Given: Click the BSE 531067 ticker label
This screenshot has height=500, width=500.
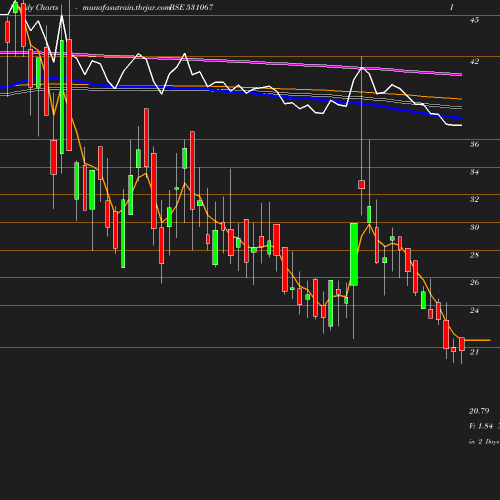Looking at the screenshot, I should 191,7.
